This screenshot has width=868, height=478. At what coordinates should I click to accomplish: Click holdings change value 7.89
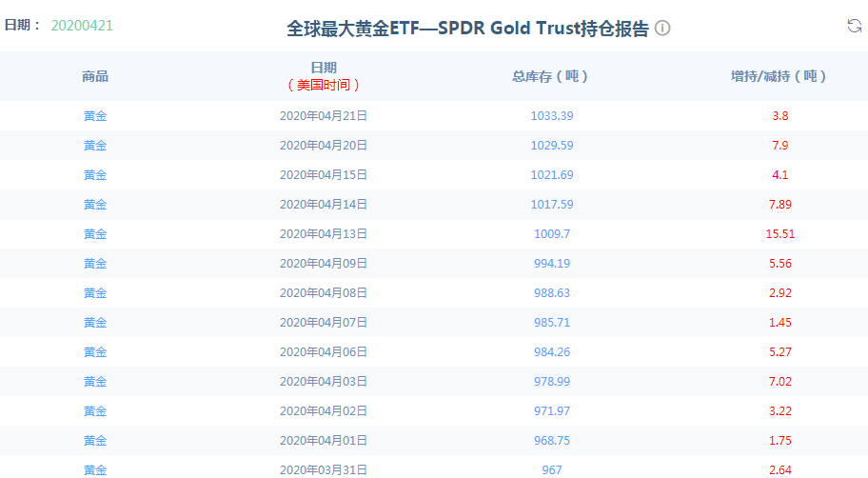(780, 205)
